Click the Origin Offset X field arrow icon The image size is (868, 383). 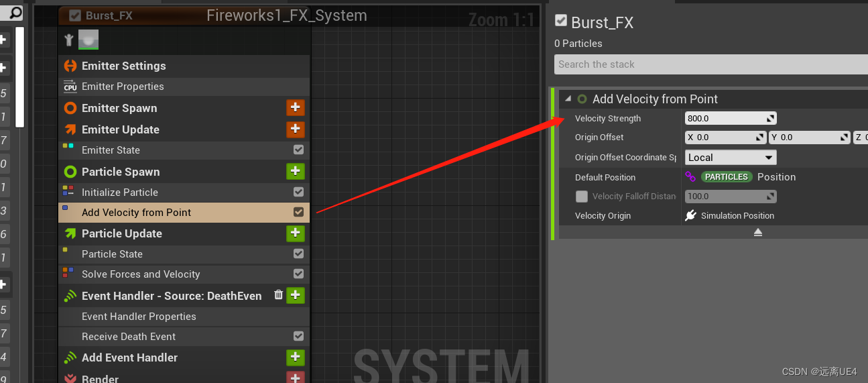(760, 137)
